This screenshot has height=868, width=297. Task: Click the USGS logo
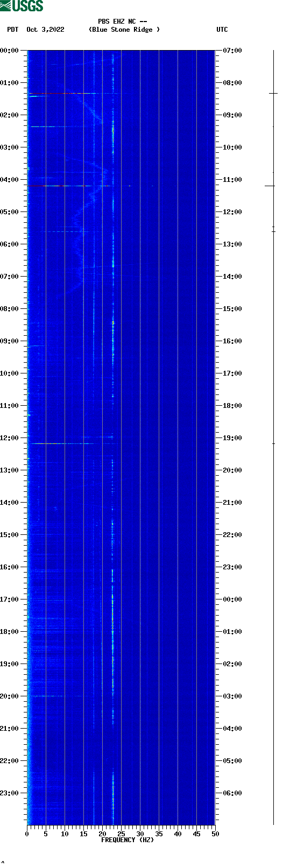(22, 6)
